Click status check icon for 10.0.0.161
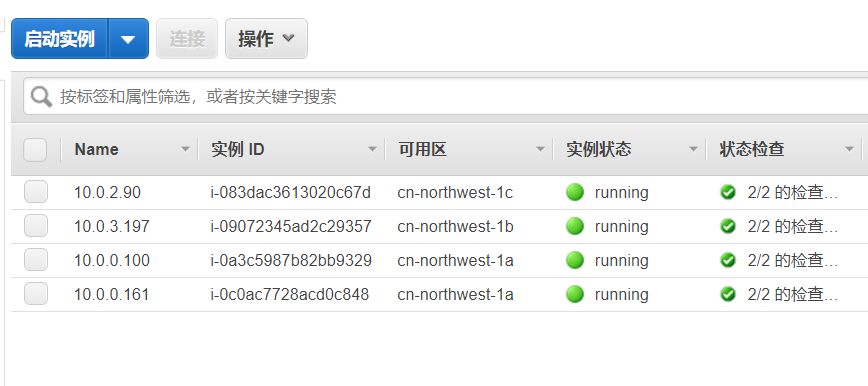The height and width of the screenshot is (386, 868). (x=728, y=294)
